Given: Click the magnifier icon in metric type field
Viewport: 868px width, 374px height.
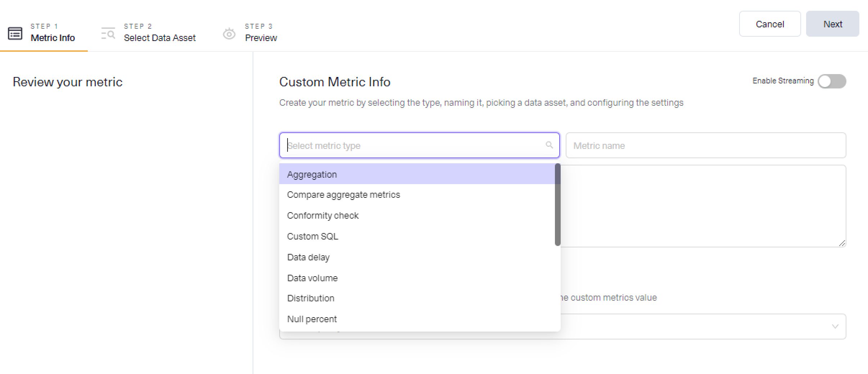Looking at the screenshot, I should 549,145.
